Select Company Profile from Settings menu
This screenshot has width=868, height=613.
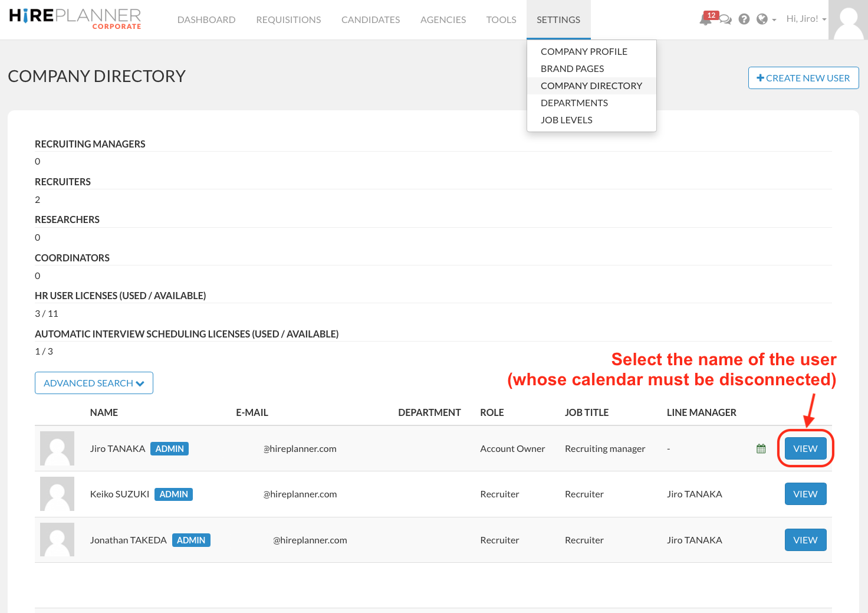point(584,52)
